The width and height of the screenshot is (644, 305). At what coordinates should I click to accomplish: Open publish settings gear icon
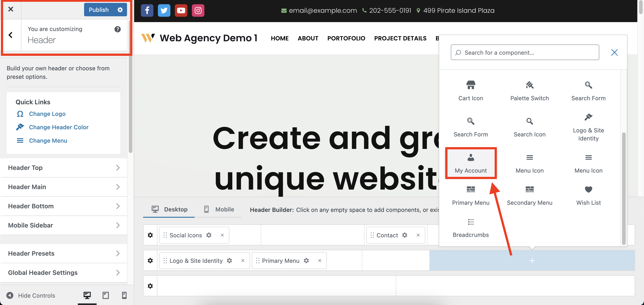[x=120, y=10]
